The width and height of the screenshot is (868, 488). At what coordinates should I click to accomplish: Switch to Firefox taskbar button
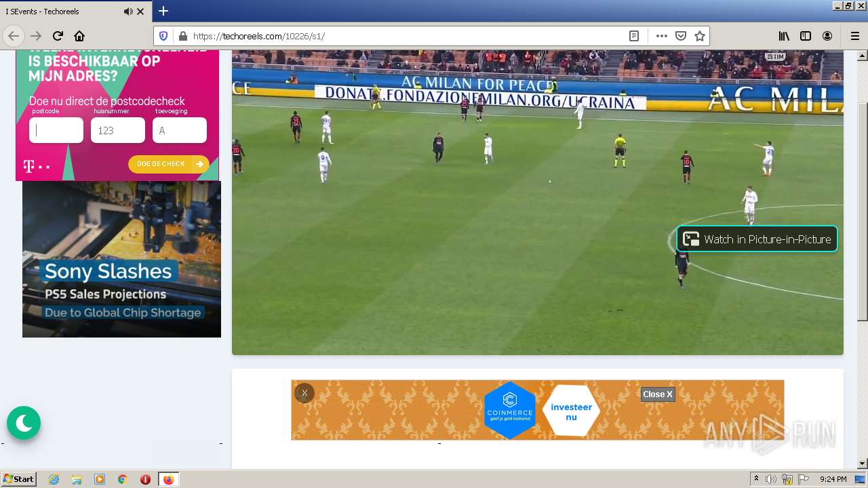point(168,479)
